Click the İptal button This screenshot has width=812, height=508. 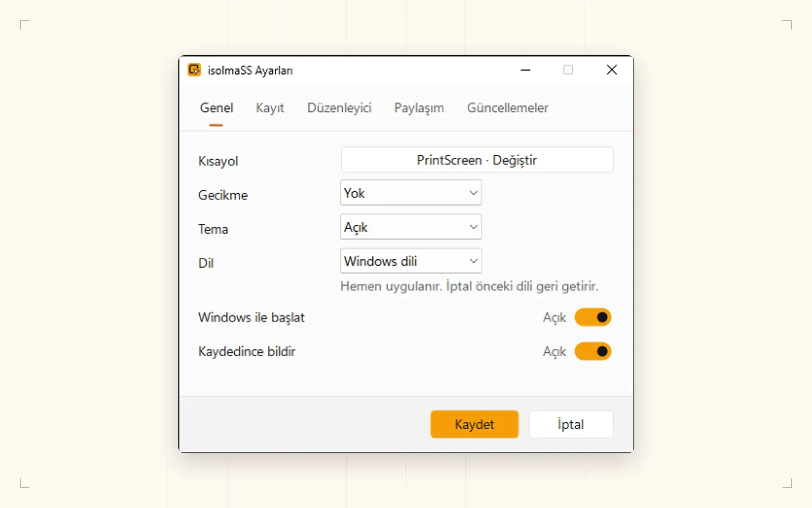(x=570, y=424)
